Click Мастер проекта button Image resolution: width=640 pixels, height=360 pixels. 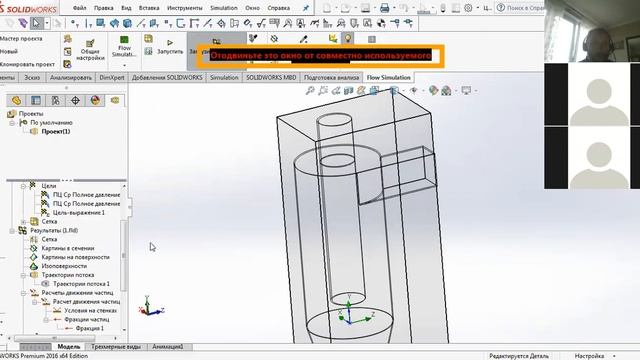[21, 39]
